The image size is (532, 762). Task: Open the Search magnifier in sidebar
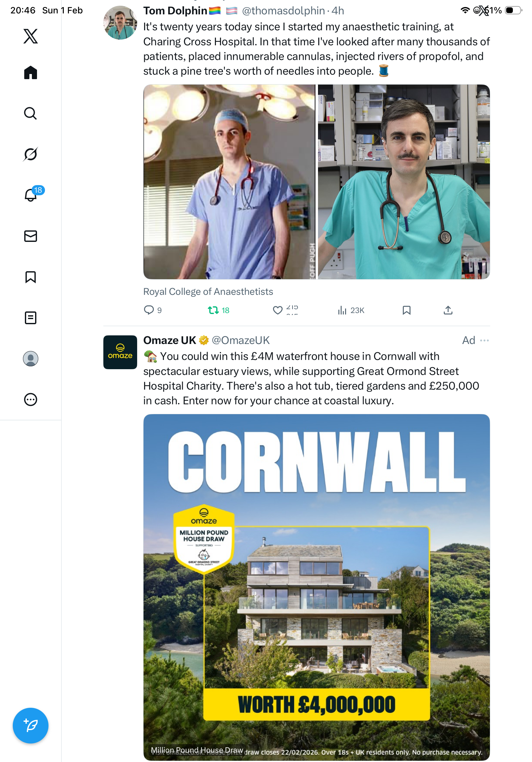pos(31,113)
